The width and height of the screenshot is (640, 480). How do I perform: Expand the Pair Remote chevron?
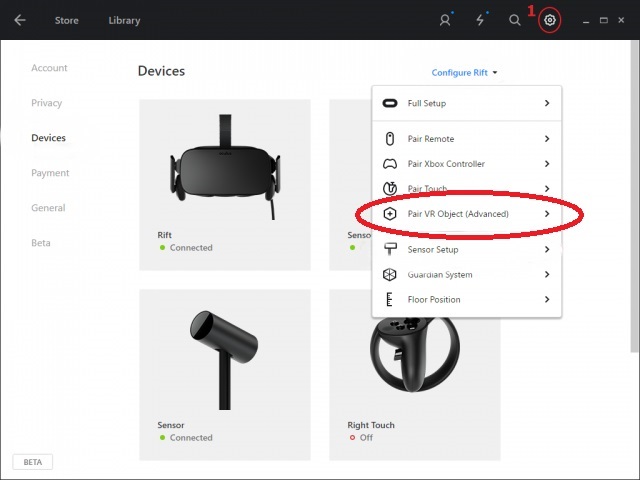pyautogui.click(x=547, y=139)
